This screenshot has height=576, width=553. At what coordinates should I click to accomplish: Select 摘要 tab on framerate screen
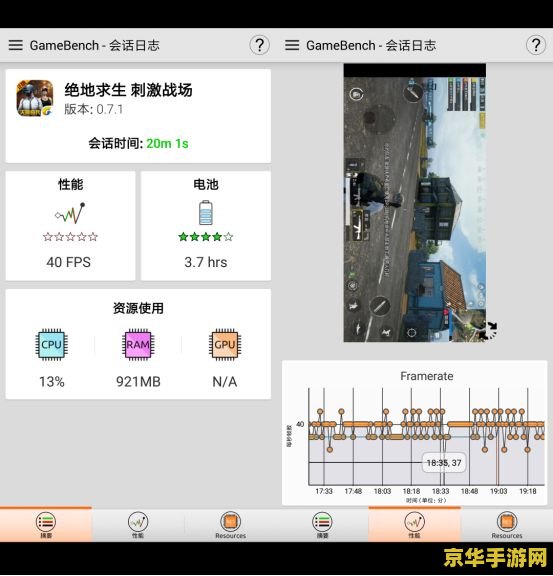pyautogui.click(x=322, y=525)
